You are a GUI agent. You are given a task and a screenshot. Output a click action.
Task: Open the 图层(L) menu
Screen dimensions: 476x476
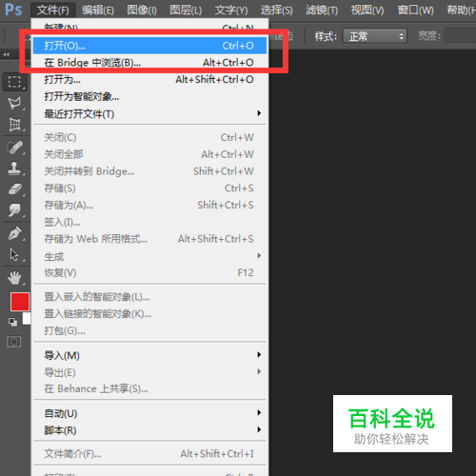point(186,10)
